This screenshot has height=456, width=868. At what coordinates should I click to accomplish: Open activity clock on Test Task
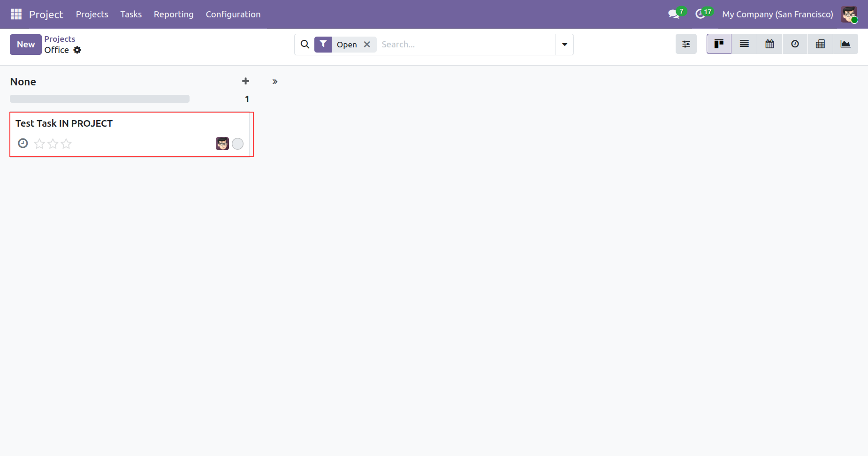(23, 143)
